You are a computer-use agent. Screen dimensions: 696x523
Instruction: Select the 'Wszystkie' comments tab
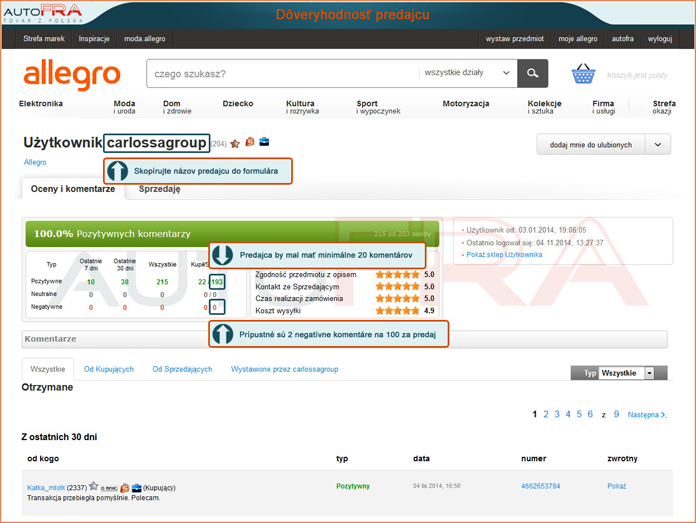48,369
